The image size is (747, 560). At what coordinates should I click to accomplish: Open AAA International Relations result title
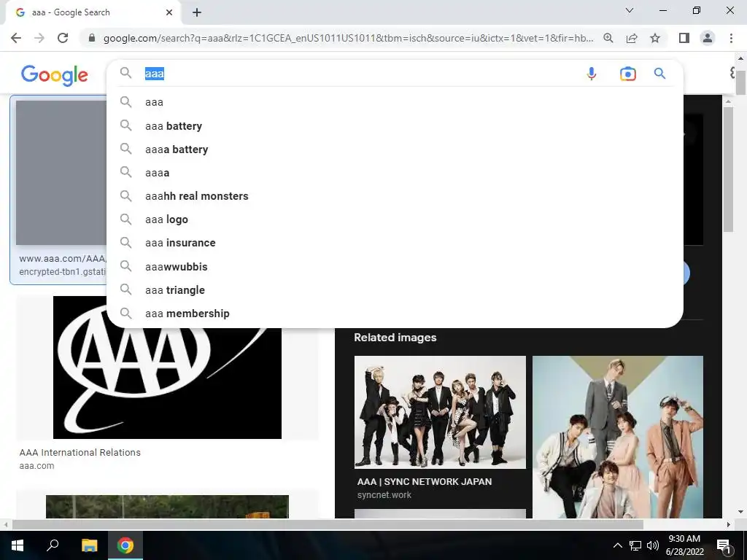tap(80, 452)
